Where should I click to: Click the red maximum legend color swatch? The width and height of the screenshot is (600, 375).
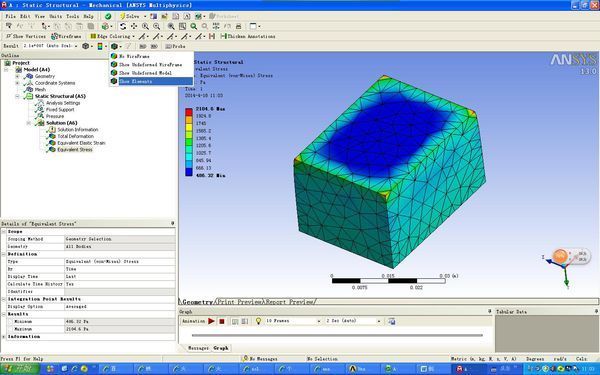(189, 112)
